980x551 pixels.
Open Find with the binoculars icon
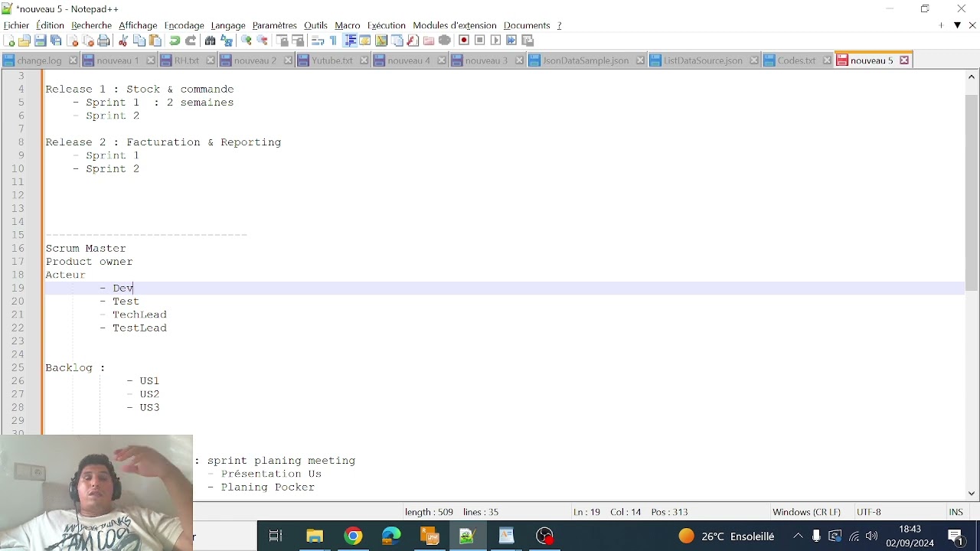click(x=211, y=41)
